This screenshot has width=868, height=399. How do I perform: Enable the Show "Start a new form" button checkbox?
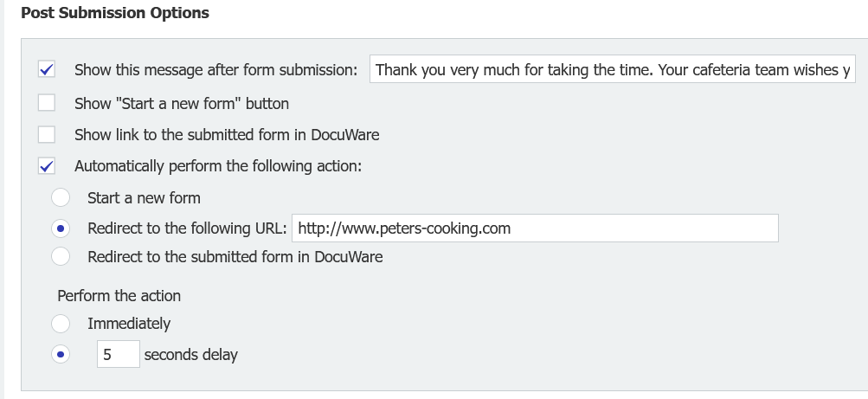[x=47, y=103]
